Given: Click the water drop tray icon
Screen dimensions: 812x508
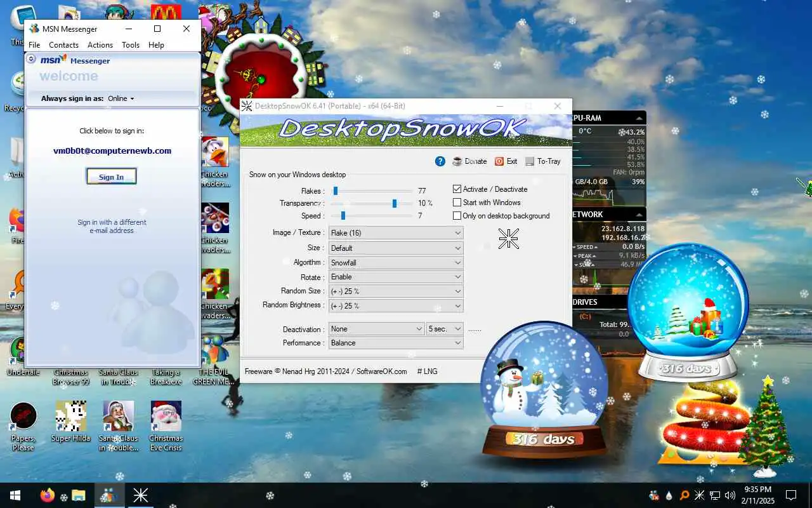Looking at the screenshot, I should (x=669, y=495).
